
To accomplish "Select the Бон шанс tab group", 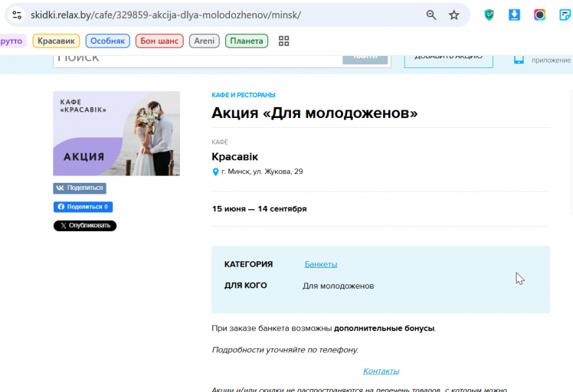I will (159, 41).
